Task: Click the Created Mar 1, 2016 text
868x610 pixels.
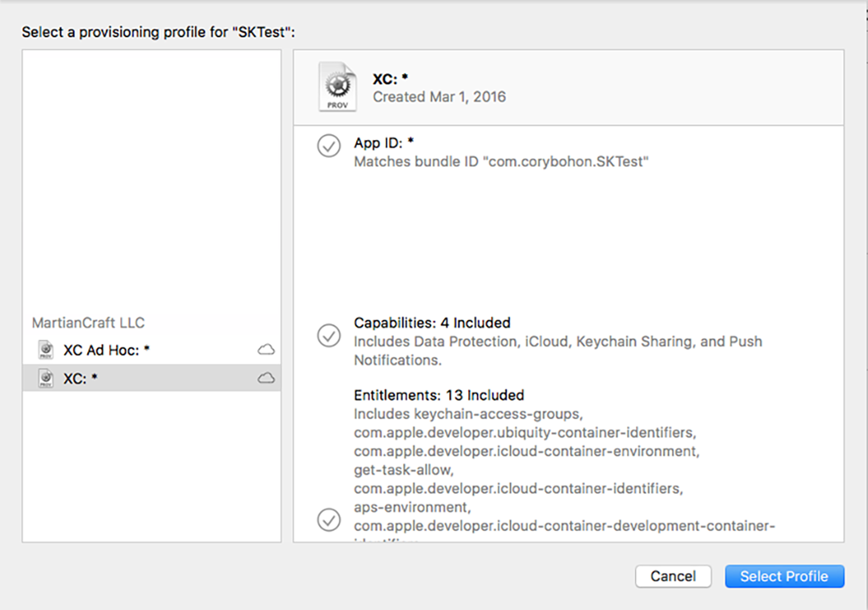Action: [x=439, y=97]
